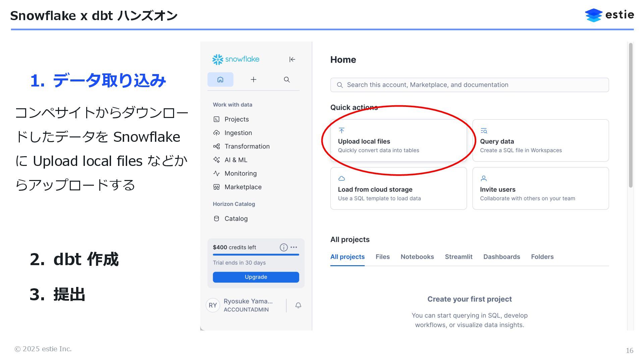The height and width of the screenshot is (362, 644).
Task: Collapse the Snowflake sidebar panel
Action: tap(292, 59)
